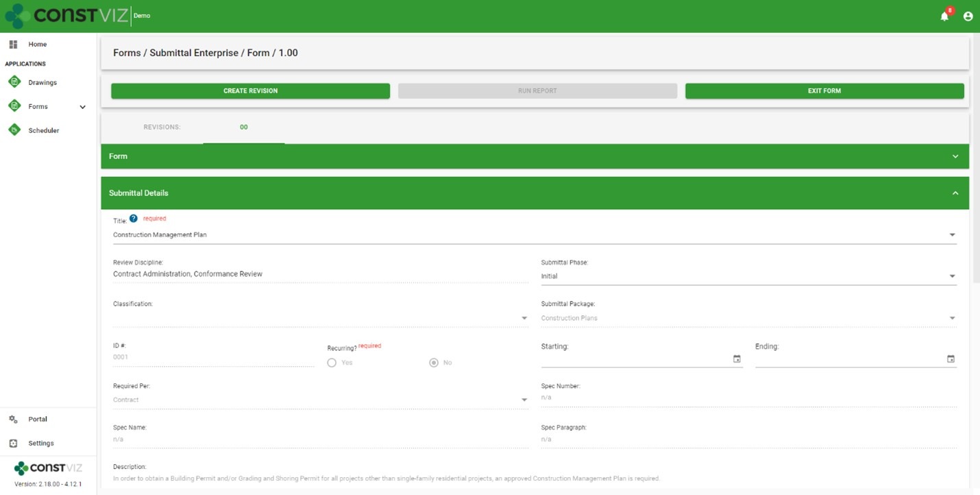980x495 pixels.
Task: Click the Scheduler icon in sidebar
Action: click(14, 130)
